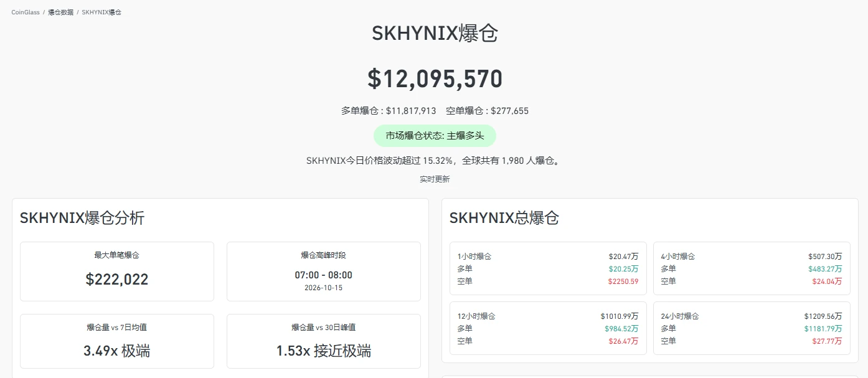The height and width of the screenshot is (378, 868).
Task: Select the 12-hour total $1010.99万
Action: coord(620,316)
